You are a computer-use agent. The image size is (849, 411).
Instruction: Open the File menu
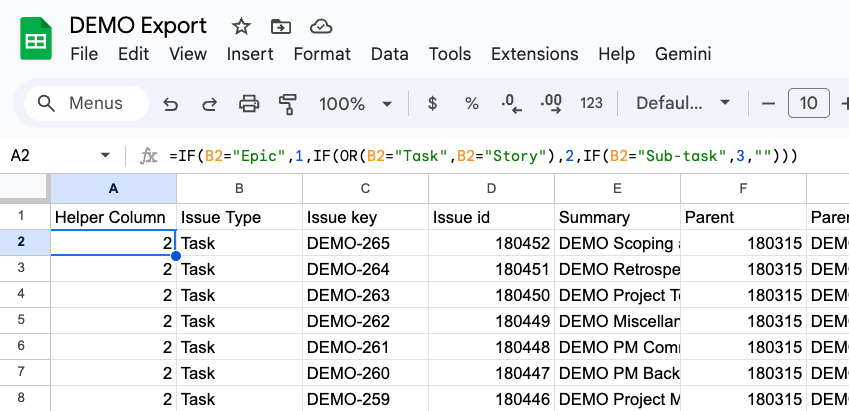[84, 54]
